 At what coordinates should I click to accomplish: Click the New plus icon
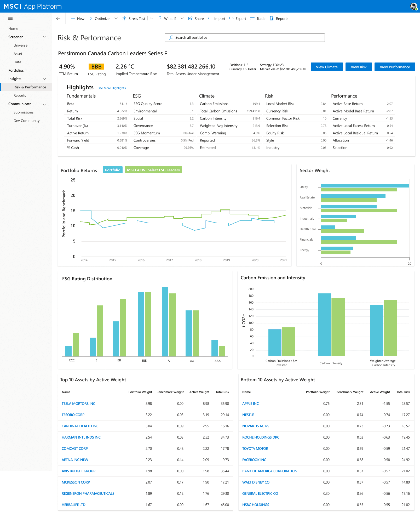(73, 18)
